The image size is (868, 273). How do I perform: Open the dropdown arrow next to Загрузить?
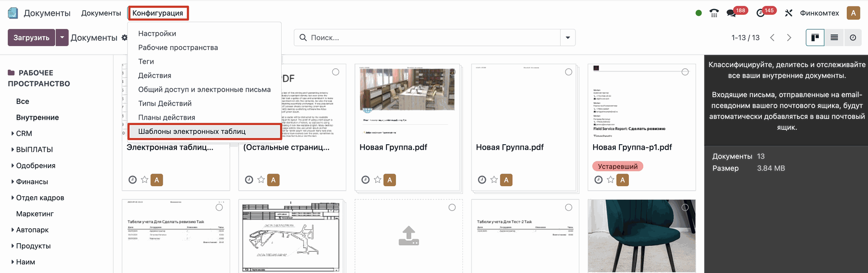pyautogui.click(x=62, y=38)
